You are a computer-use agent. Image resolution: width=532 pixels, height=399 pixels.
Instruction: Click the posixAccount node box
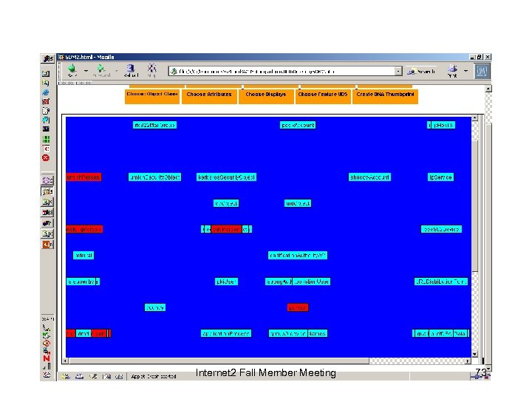(x=298, y=125)
